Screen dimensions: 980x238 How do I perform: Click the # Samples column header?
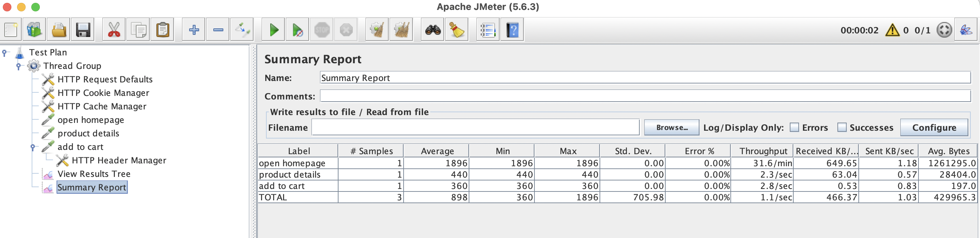pyautogui.click(x=371, y=151)
